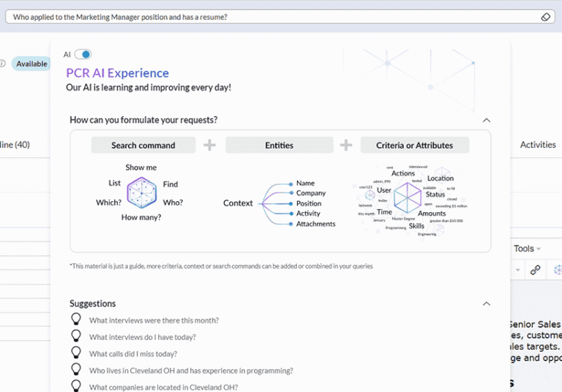This screenshot has height=392, width=562.
Task: Click the 'How many?' search command text
Action: tap(141, 217)
